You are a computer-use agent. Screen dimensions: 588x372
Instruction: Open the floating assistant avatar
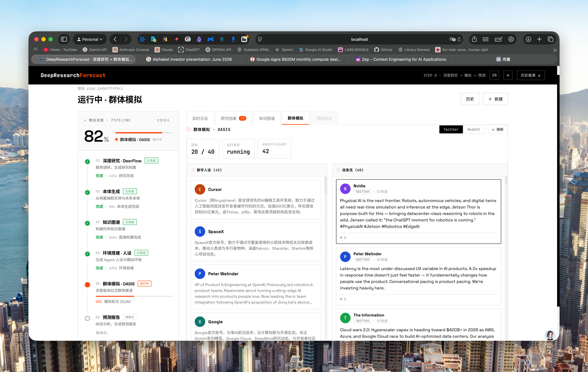[x=550, y=335]
